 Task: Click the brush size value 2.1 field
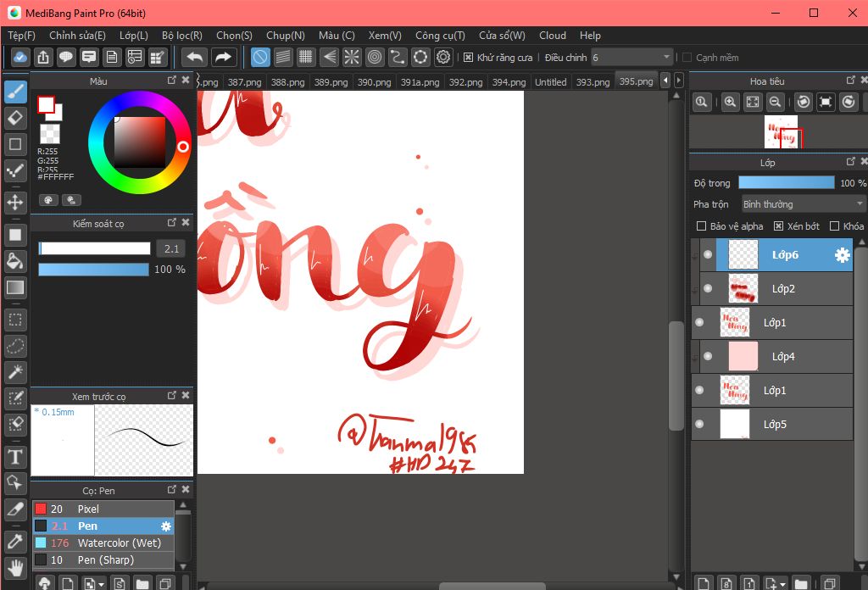coord(171,248)
